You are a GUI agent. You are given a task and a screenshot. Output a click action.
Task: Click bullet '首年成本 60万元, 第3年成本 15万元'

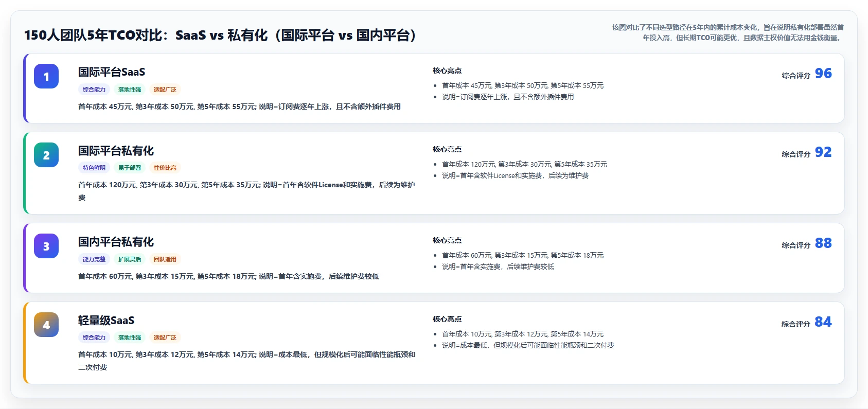pos(523,255)
